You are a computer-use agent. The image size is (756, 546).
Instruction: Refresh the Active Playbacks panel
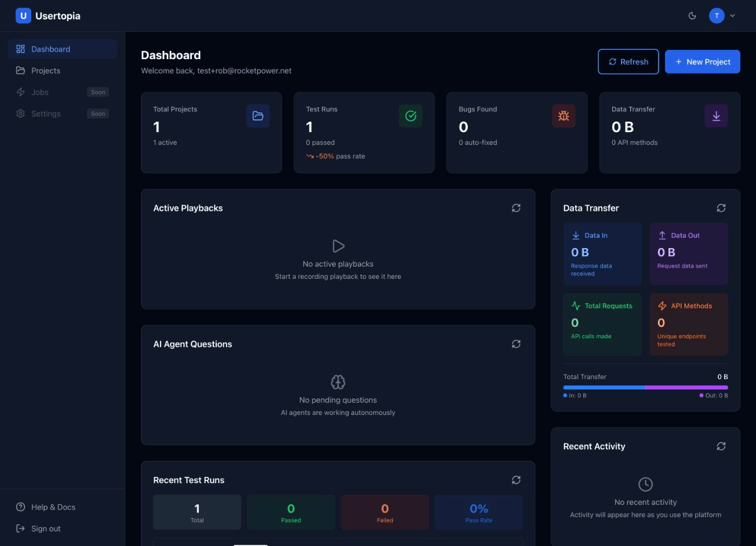[x=516, y=208]
